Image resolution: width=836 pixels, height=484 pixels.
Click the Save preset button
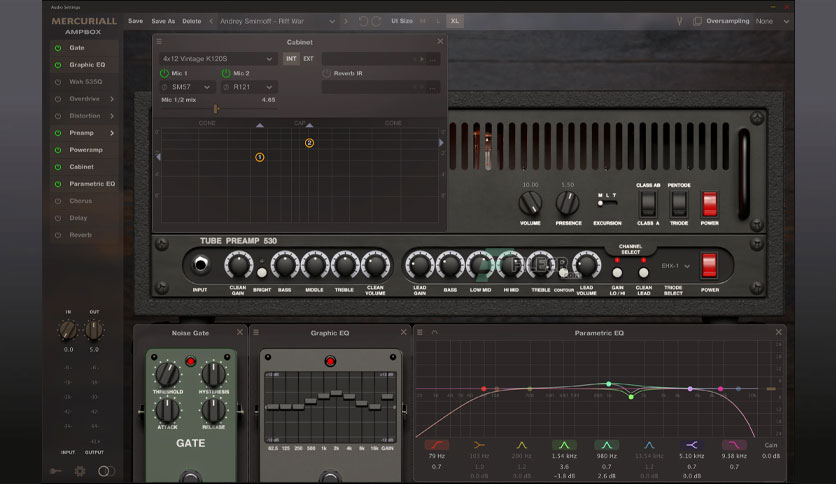135,21
